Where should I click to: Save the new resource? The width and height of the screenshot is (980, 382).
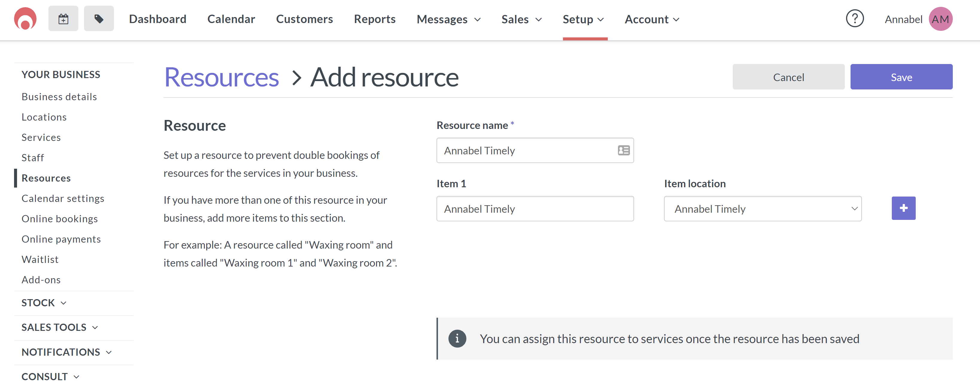(x=901, y=77)
